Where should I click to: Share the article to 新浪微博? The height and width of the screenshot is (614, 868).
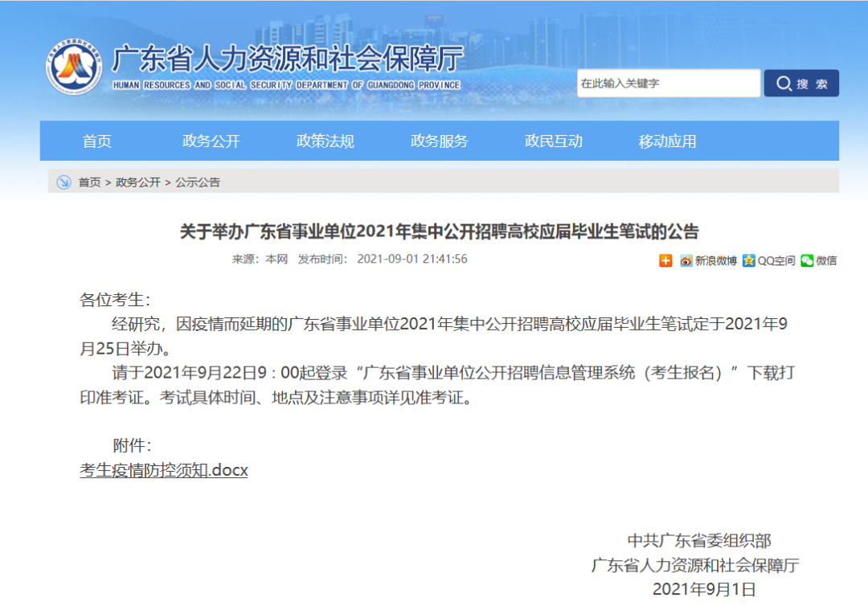[x=708, y=260]
